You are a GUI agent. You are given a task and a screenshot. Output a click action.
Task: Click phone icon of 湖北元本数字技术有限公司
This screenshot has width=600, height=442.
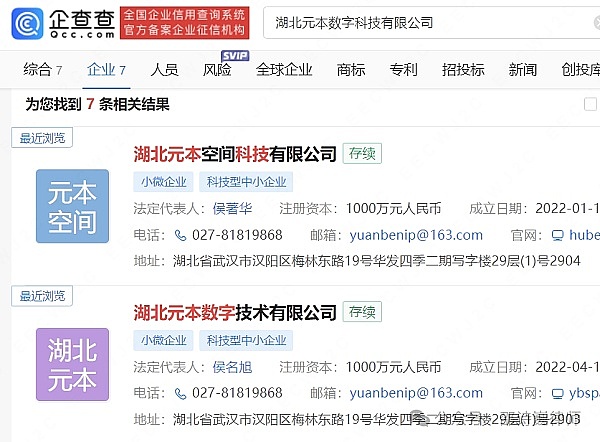point(181,393)
